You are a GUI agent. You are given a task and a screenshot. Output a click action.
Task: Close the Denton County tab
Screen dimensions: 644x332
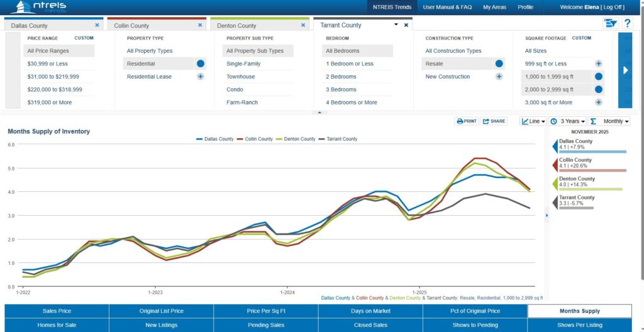click(x=303, y=25)
